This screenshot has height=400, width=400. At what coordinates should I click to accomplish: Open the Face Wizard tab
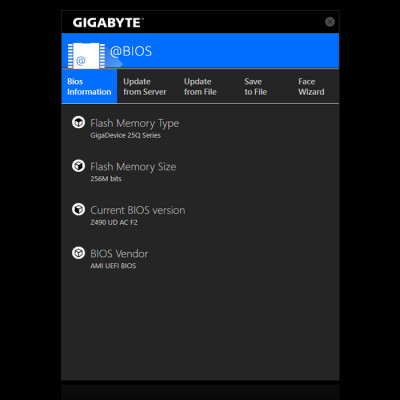coord(311,87)
